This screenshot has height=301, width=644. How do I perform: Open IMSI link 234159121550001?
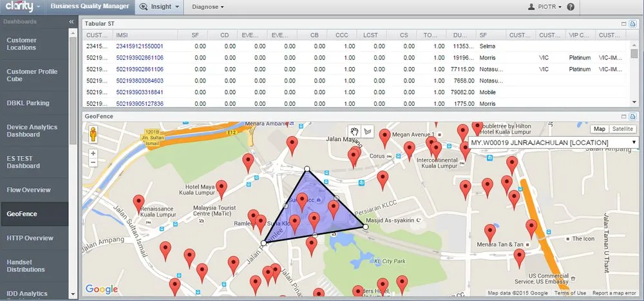click(x=140, y=46)
